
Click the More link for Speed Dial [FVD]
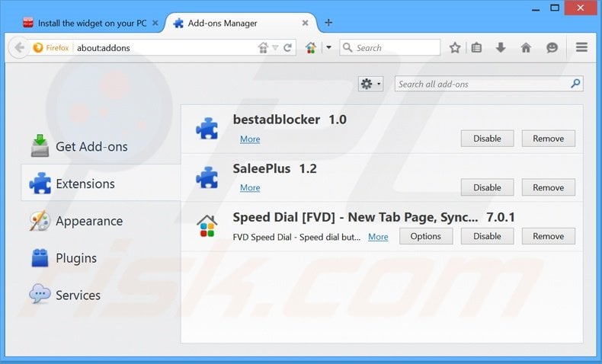[x=378, y=237]
